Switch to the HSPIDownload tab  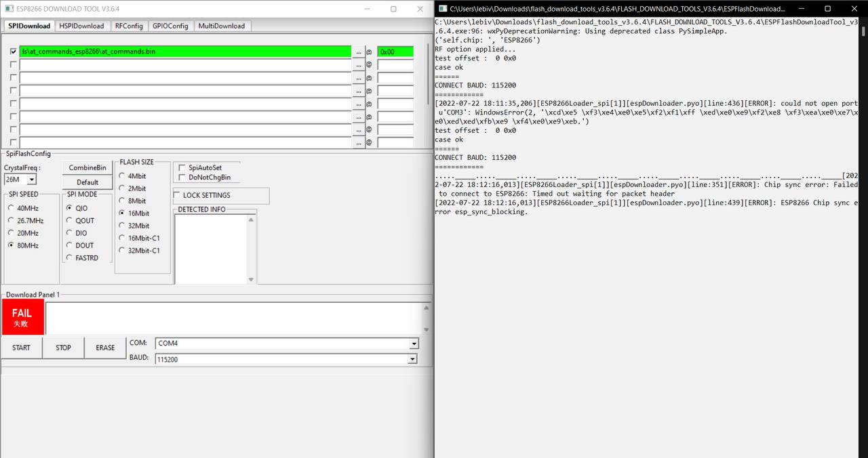(x=81, y=26)
